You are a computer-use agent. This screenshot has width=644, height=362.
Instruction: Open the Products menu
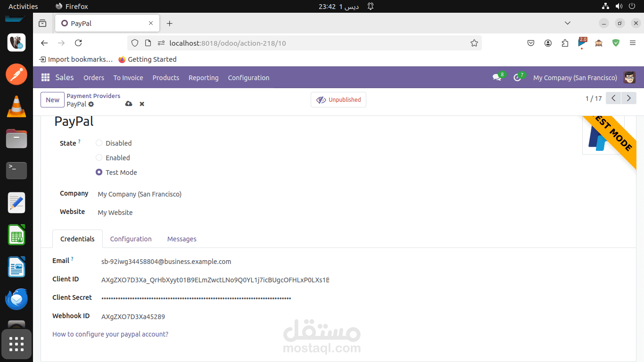point(166,78)
